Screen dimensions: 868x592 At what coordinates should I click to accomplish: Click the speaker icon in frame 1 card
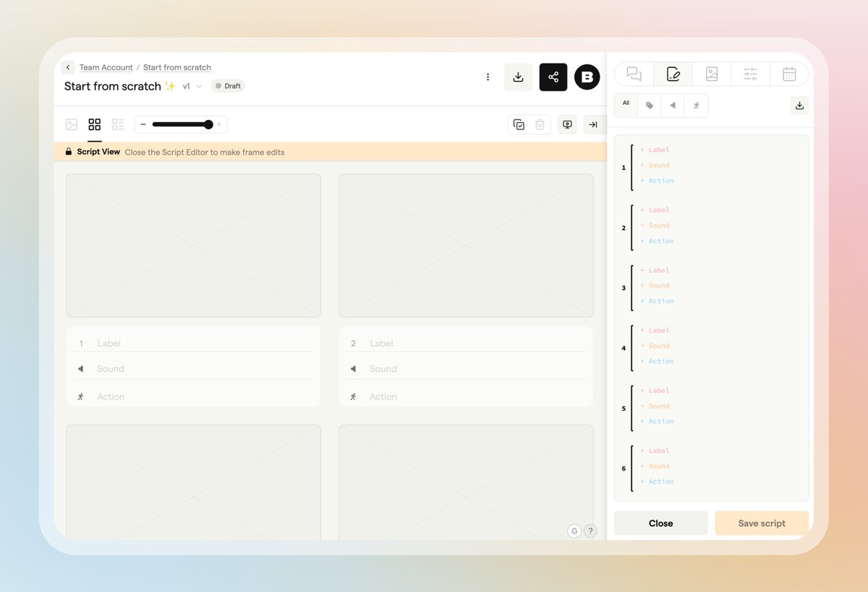point(80,369)
